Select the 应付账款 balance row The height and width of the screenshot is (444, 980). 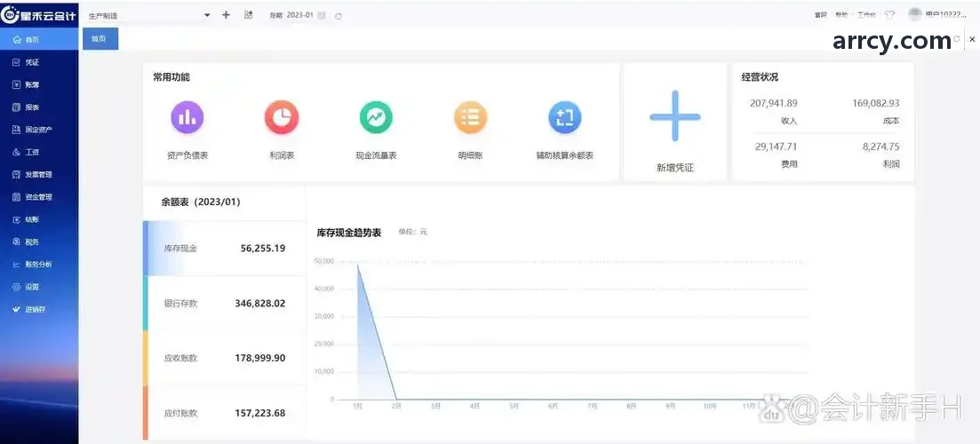point(225,413)
